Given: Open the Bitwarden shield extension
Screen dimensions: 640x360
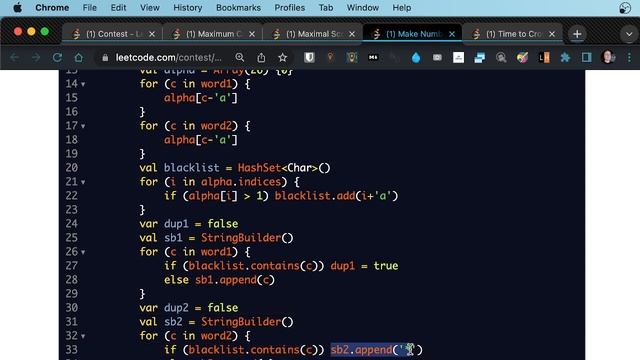Looking at the screenshot, I should (309, 58).
